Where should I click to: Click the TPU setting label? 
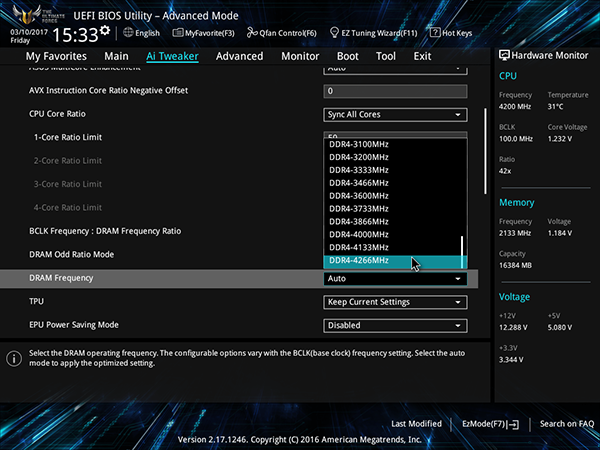pyautogui.click(x=36, y=302)
